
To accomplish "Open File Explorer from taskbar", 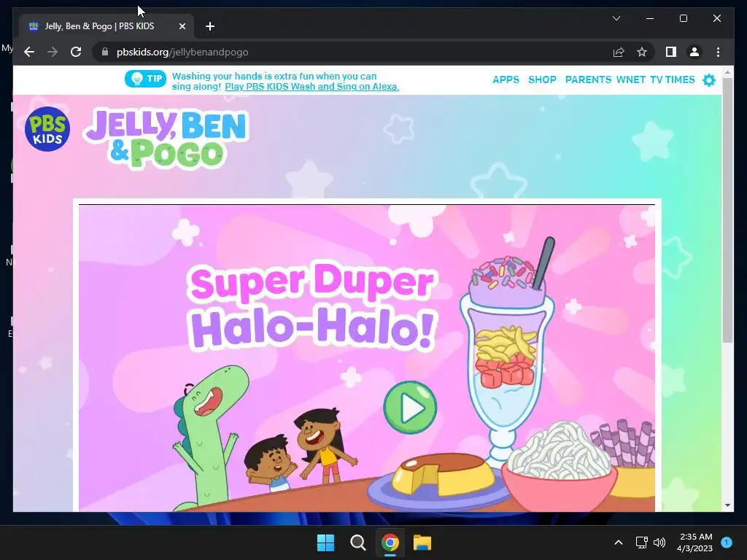I will tap(422, 542).
